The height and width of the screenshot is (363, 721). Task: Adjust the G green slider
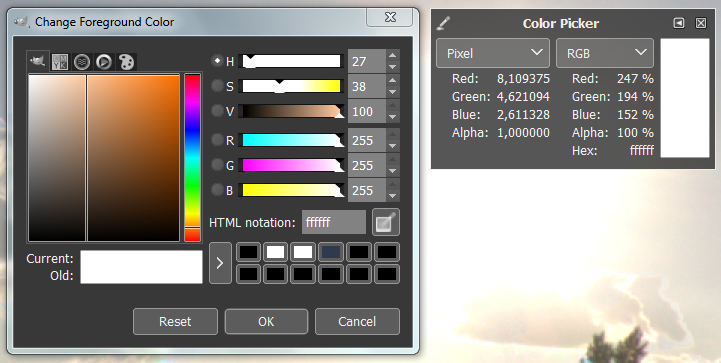pyautogui.click(x=292, y=165)
